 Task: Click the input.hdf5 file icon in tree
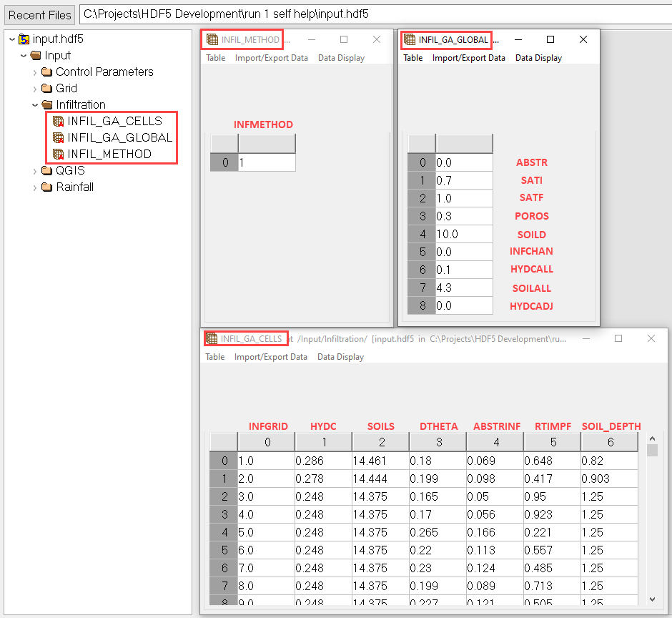[24, 39]
